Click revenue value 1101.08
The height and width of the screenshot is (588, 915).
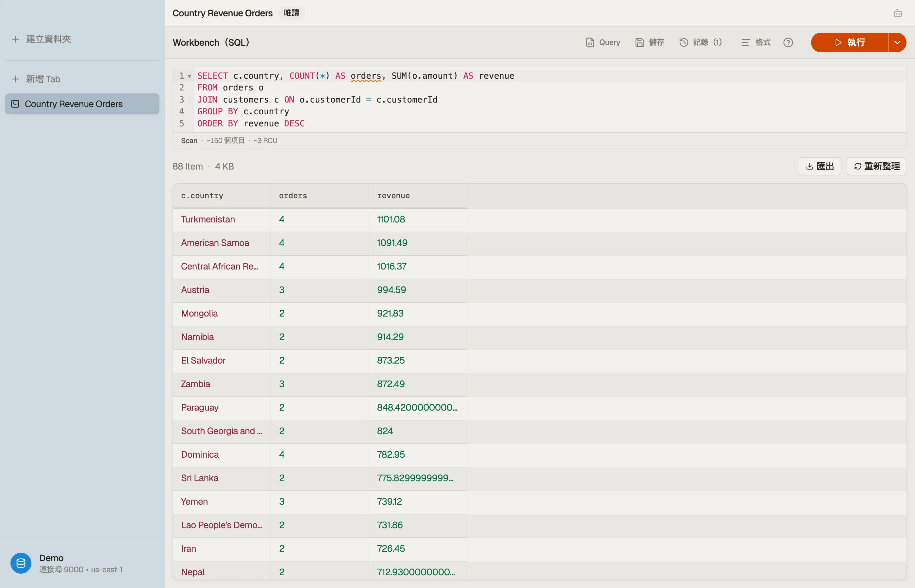pyautogui.click(x=391, y=220)
